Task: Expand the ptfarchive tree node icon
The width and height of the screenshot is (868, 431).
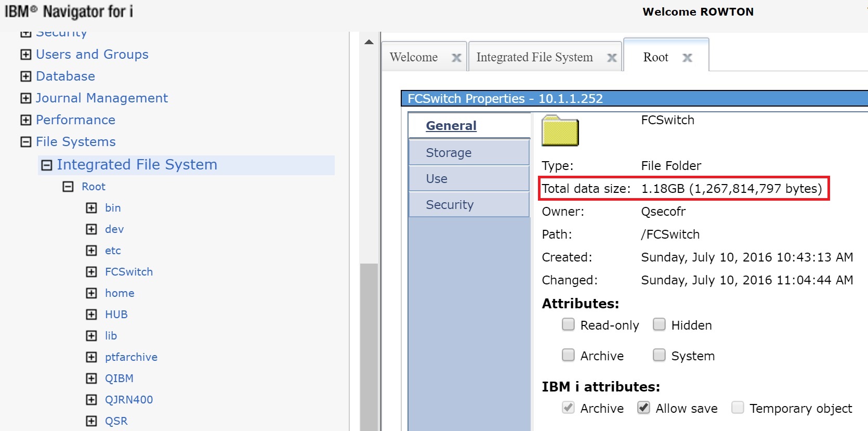Action: (x=91, y=357)
